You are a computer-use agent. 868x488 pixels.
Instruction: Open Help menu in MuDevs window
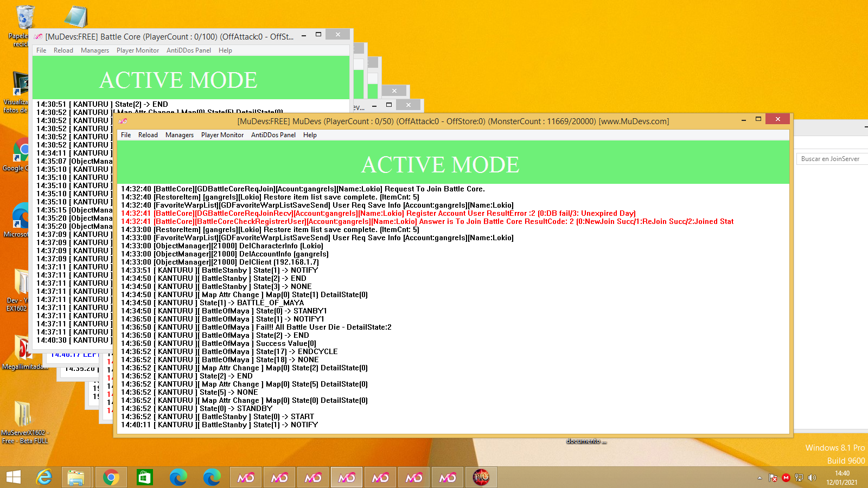[x=310, y=135]
